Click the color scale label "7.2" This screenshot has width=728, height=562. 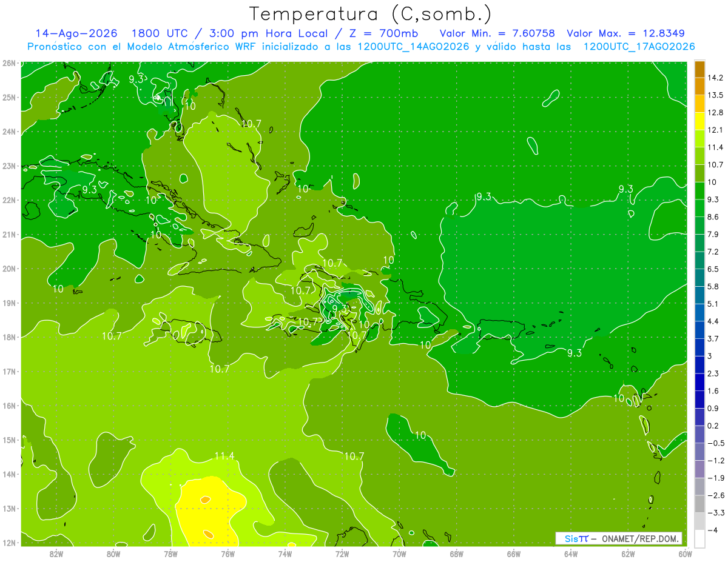(x=714, y=252)
